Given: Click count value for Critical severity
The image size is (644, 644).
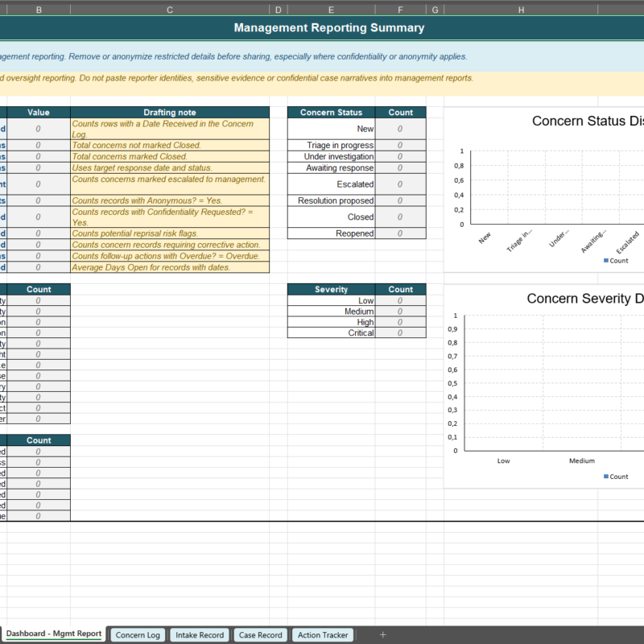Looking at the screenshot, I should (400, 332).
